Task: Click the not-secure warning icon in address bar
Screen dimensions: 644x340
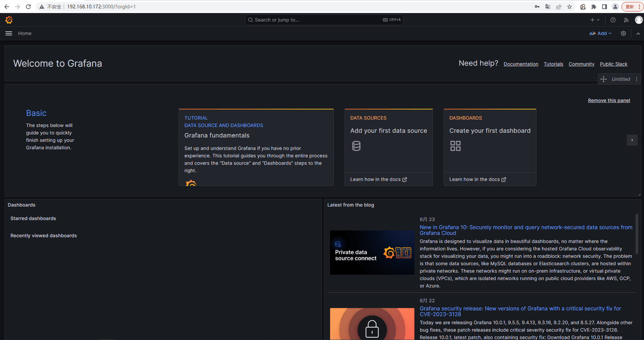Action: 41,6
